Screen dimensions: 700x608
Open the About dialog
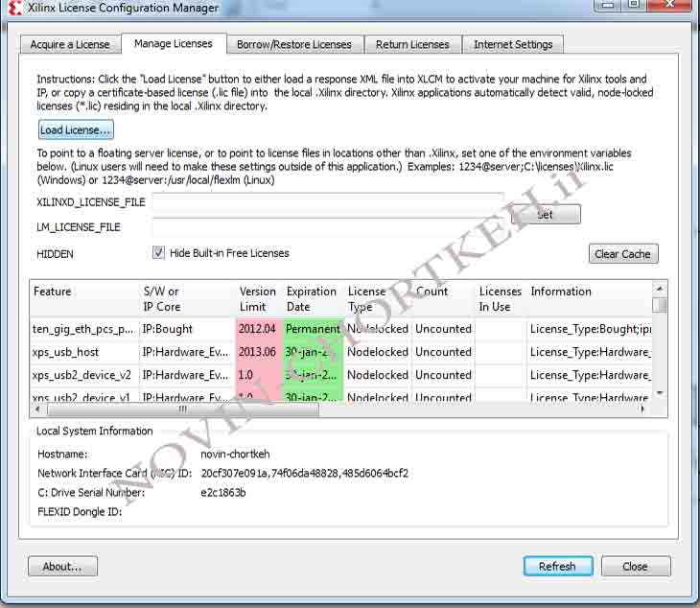tap(62, 567)
